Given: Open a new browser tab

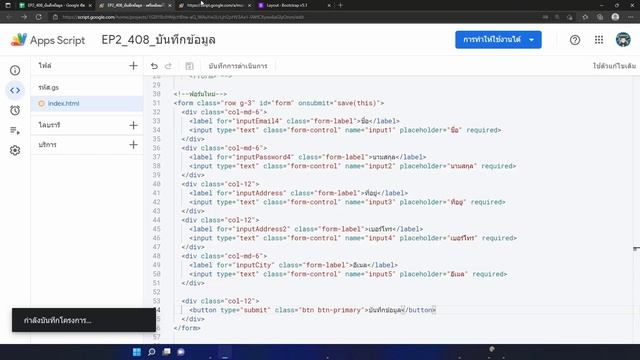Looking at the screenshot, I should (340, 5).
